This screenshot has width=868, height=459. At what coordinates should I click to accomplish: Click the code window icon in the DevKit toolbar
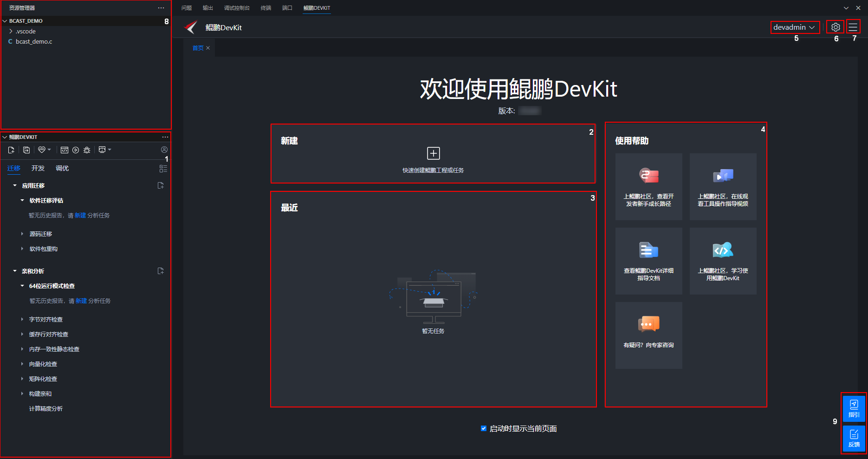[65, 150]
